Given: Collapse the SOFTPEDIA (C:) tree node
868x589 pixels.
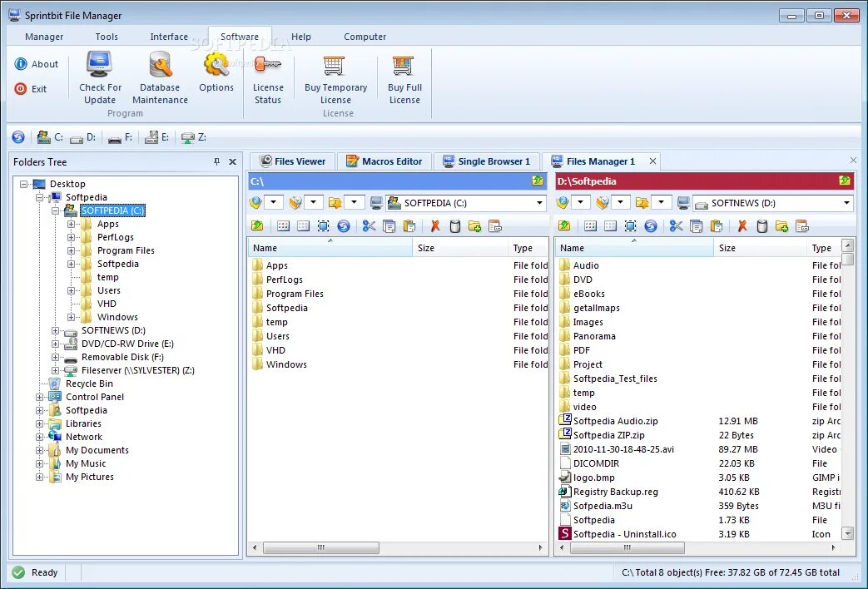Looking at the screenshot, I should pos(56,211).
